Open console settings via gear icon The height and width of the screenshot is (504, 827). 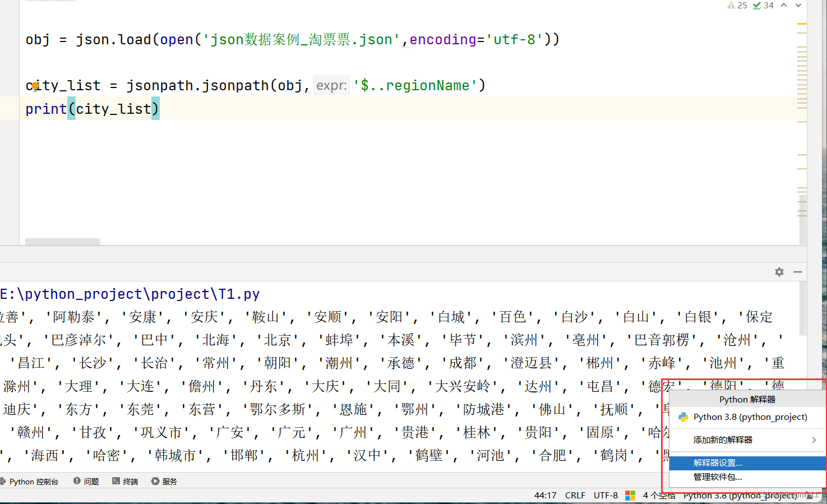coord(779,271)
